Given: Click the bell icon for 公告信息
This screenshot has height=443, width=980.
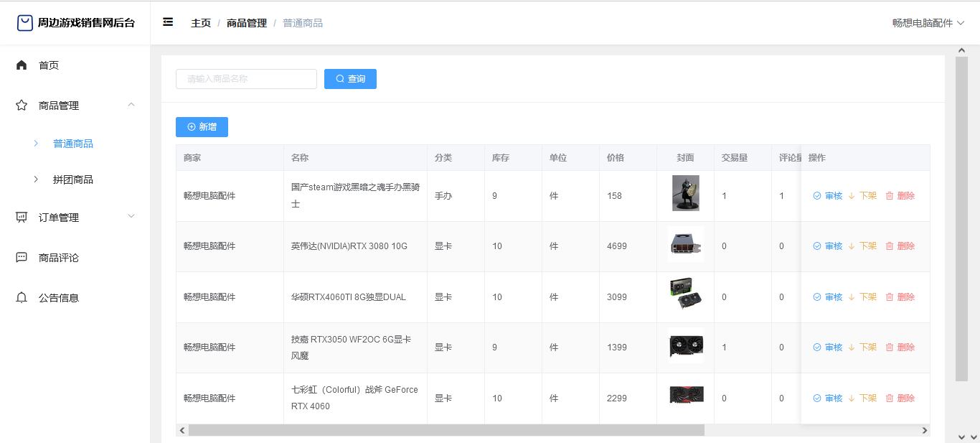Looking at the screenshot, I should coord(22,298).
